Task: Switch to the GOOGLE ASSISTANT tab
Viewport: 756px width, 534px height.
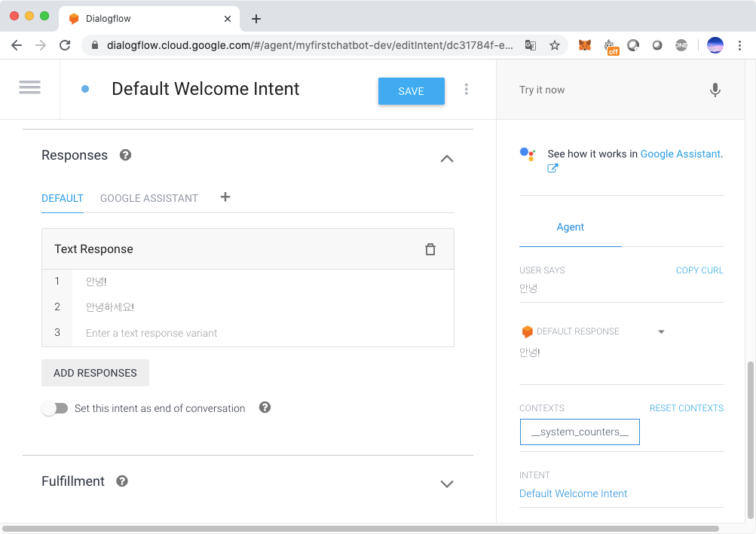Action: [x=149, y=198]
